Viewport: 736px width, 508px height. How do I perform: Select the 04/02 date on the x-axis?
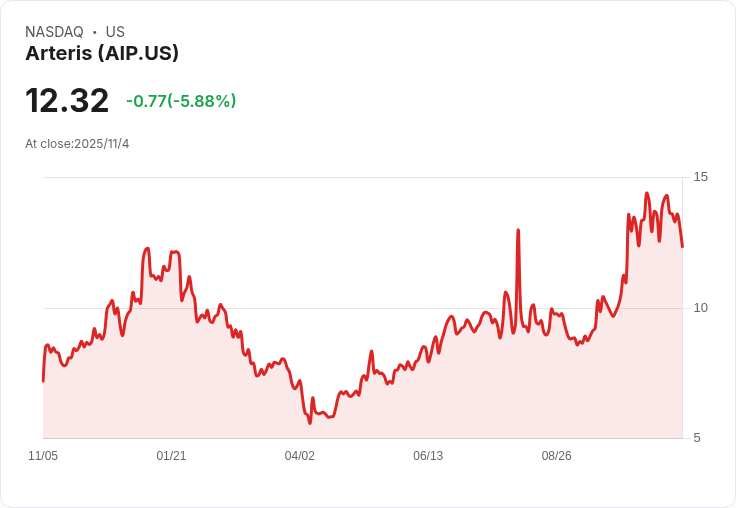pyautogui.click(x=300, y=456)
